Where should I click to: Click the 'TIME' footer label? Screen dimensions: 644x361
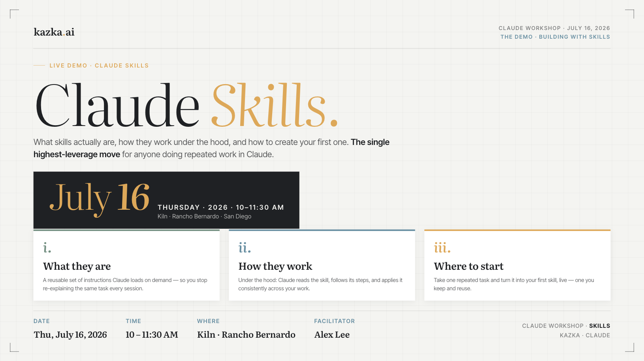pyautogui.click(x=134, y=321)
